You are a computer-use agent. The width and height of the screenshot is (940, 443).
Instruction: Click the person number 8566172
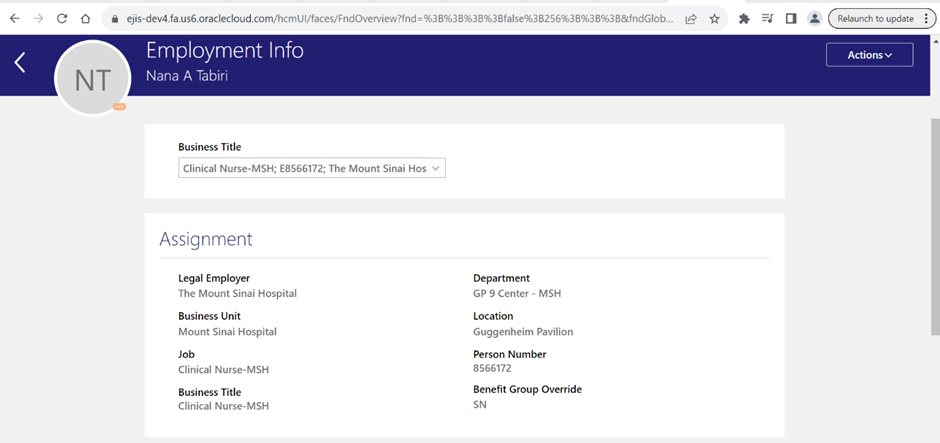click(x=492, y=368)
